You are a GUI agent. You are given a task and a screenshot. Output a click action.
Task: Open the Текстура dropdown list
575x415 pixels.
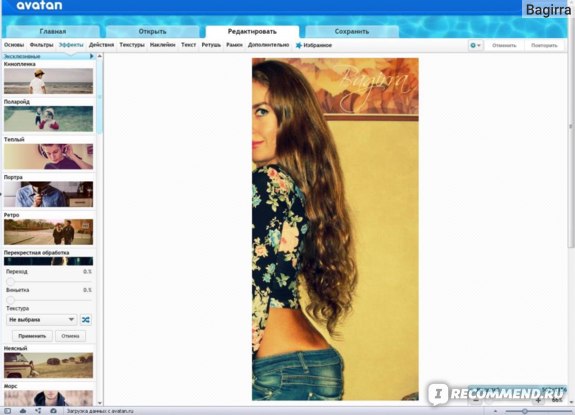click(41, 320)
